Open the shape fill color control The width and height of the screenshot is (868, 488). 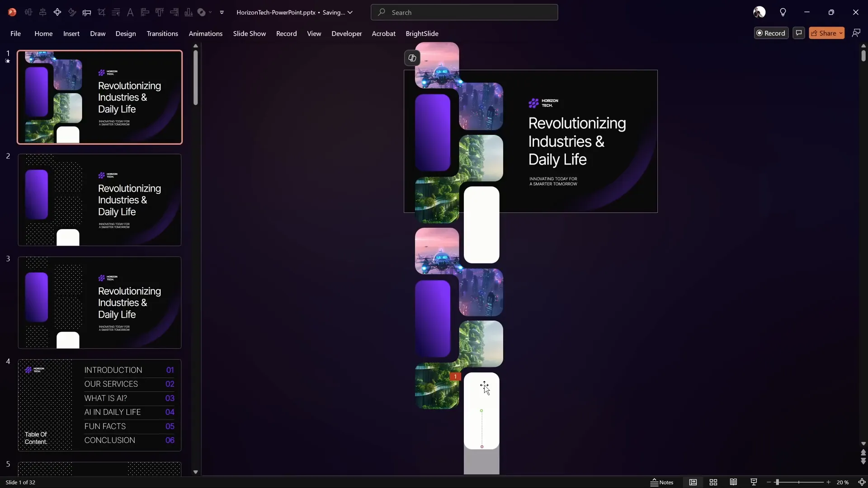point(202,12)
